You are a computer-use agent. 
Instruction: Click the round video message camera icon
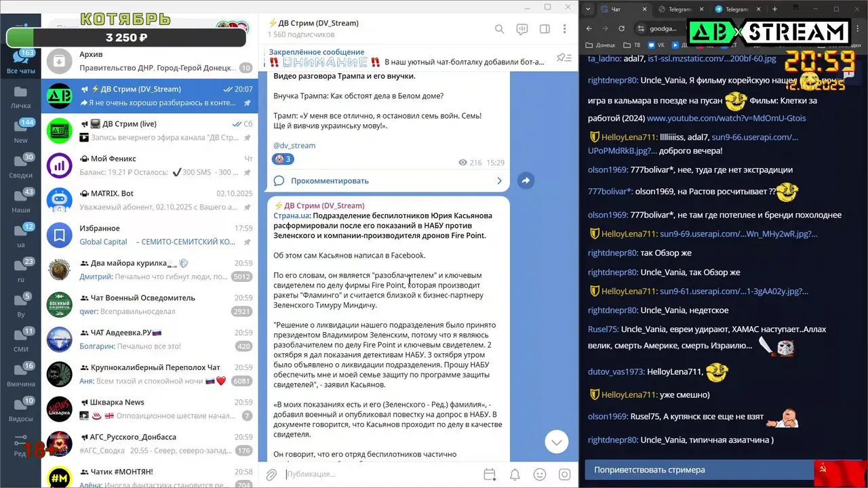tap(564, 474)
